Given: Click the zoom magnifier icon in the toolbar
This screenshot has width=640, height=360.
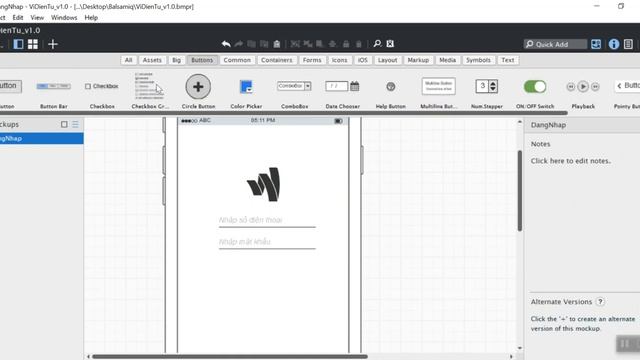Looking at the screenshot, I should click(x=378, y=43).
